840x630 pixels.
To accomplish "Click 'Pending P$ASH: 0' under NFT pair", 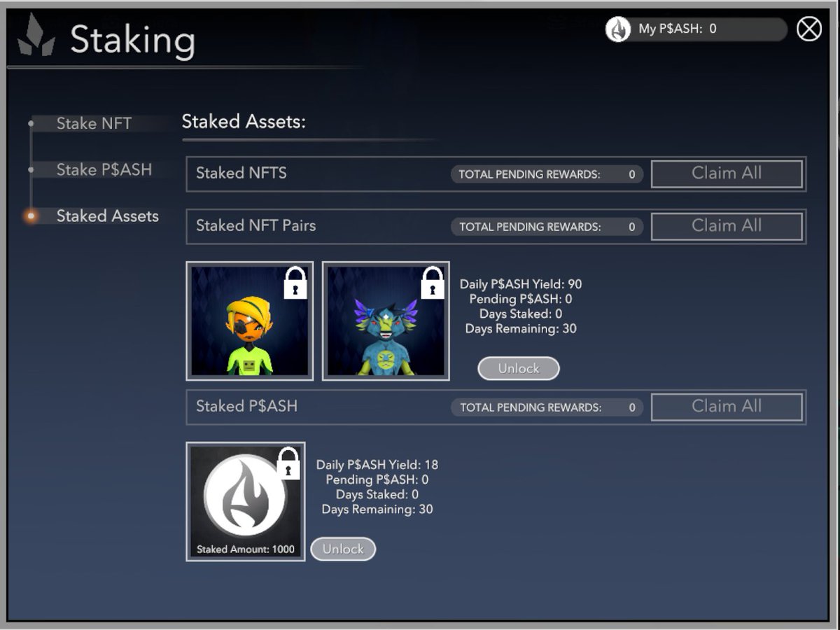I will click(521, 299).
